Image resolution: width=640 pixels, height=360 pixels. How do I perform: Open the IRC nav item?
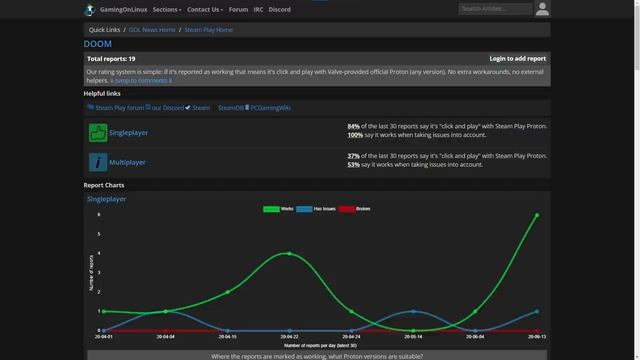[x=258, y=9]
